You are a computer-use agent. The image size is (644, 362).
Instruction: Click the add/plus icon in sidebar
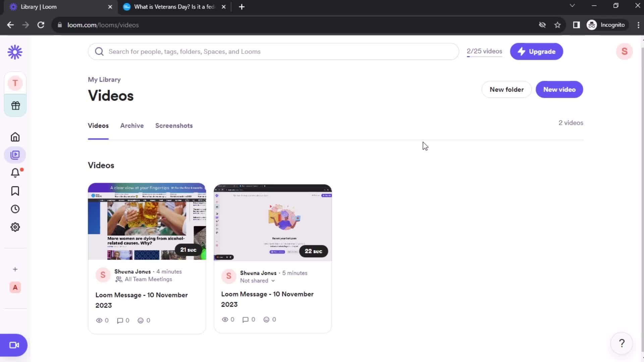click(15, 269)
